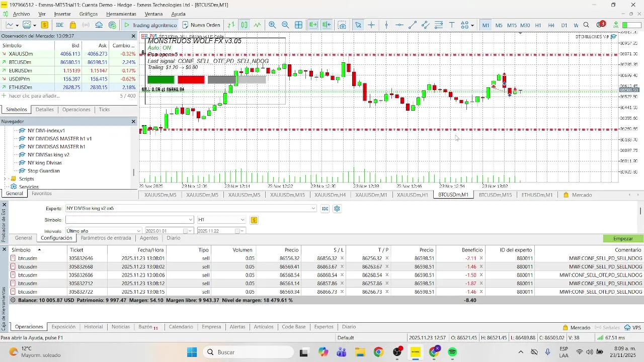Open start date 2025.01.01 calendar picker
This screenshot has width=644, height=362.
pyautogui.click(x=187, y=231)
